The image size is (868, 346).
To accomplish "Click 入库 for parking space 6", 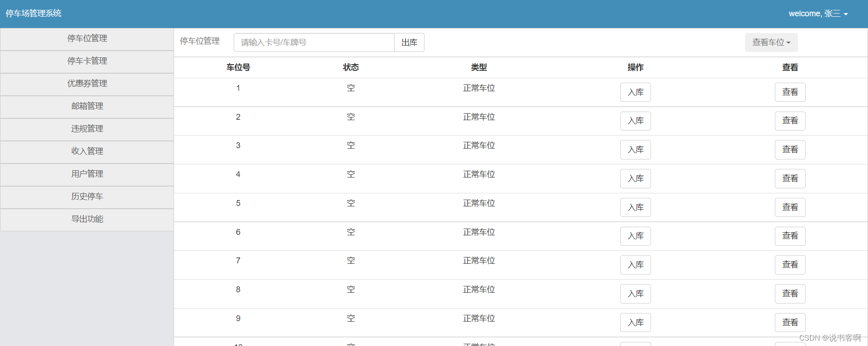I will pos(636,236).
